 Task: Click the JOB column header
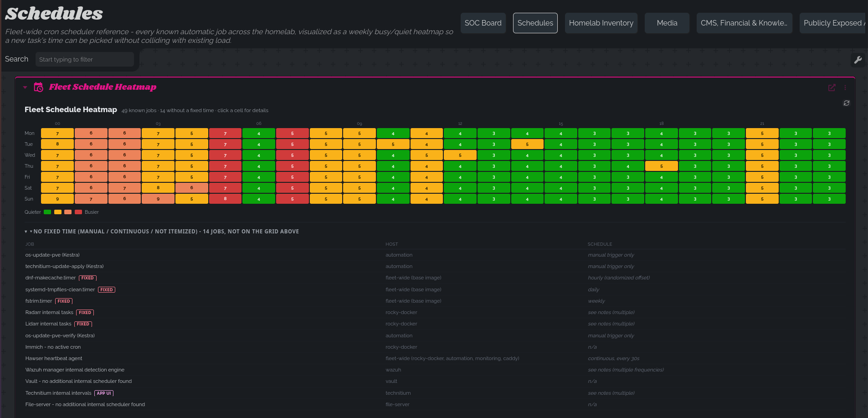(30, 244)
